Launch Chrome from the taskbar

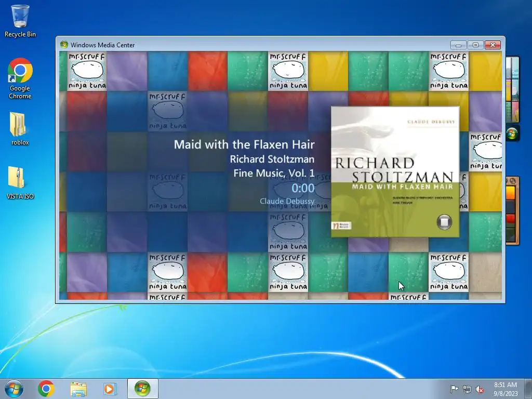tap(46, 389)
